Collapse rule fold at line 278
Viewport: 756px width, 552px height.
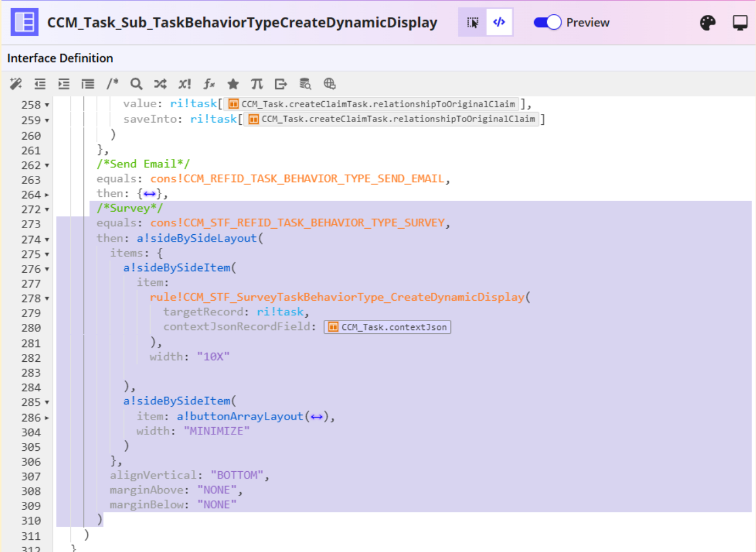click(x=47, y=299)
